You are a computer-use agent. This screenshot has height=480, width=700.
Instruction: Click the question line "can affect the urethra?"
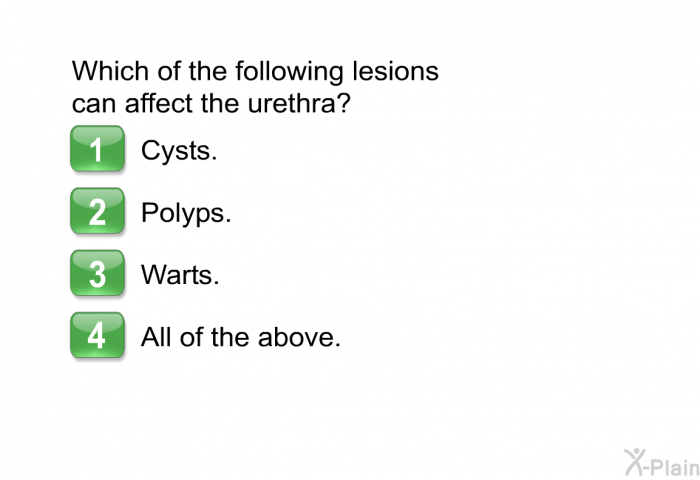pos(211,104)
